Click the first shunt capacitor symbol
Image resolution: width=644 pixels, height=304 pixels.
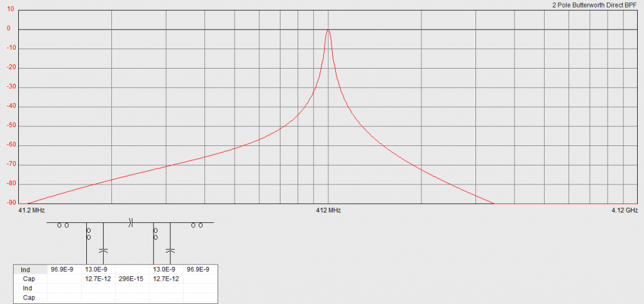coord(104,250)
